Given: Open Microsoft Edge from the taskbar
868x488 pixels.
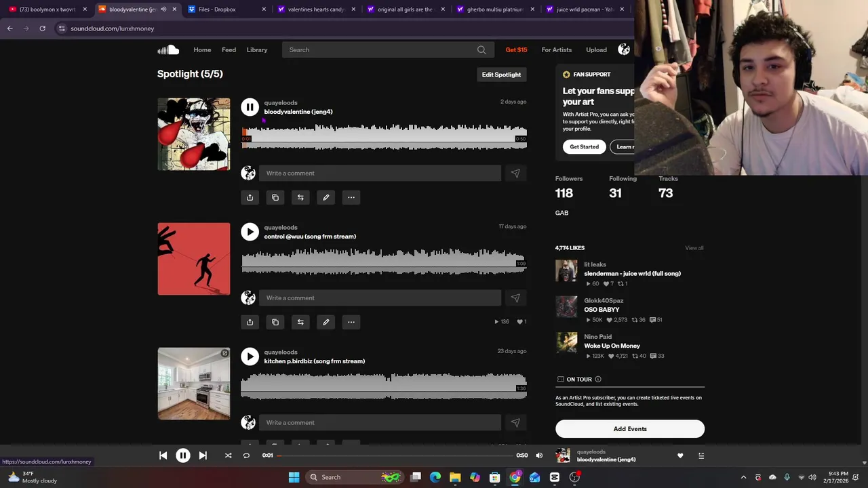Looking at the screenshot, I should 435,477.
